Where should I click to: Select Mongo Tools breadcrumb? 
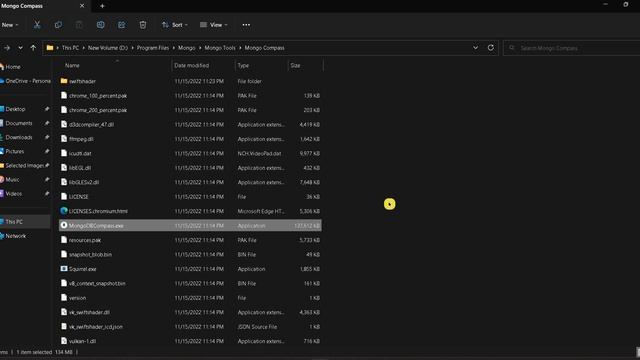click(x=220, y=48)
